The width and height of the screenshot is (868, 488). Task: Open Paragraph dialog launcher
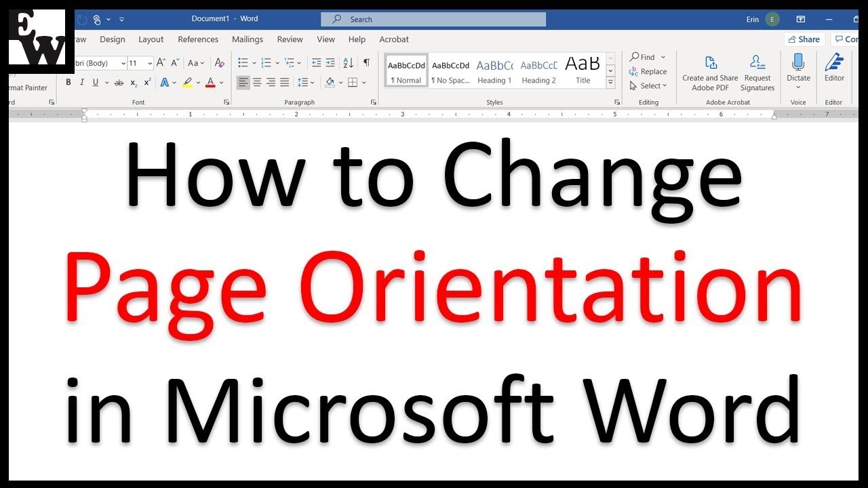(374, 102)
